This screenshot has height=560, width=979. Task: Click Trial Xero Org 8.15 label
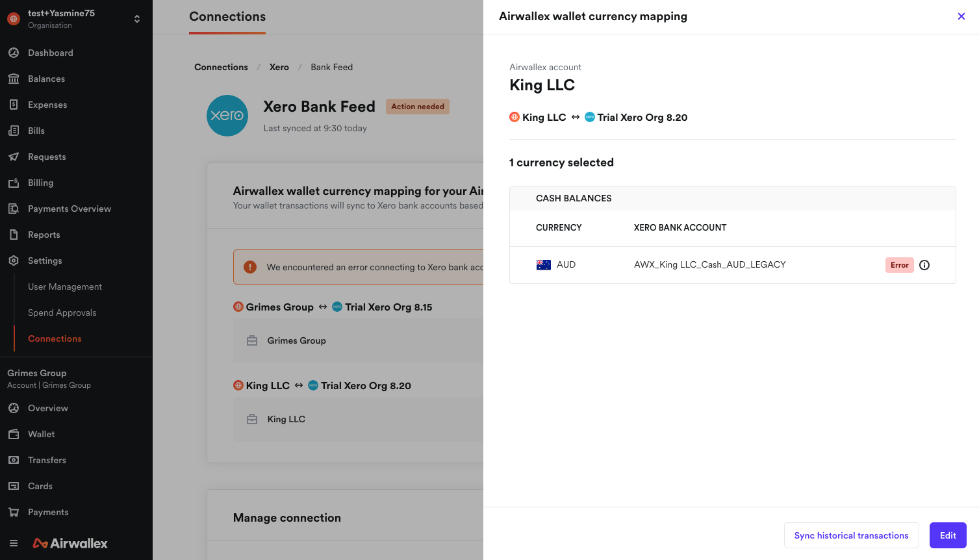388,307
